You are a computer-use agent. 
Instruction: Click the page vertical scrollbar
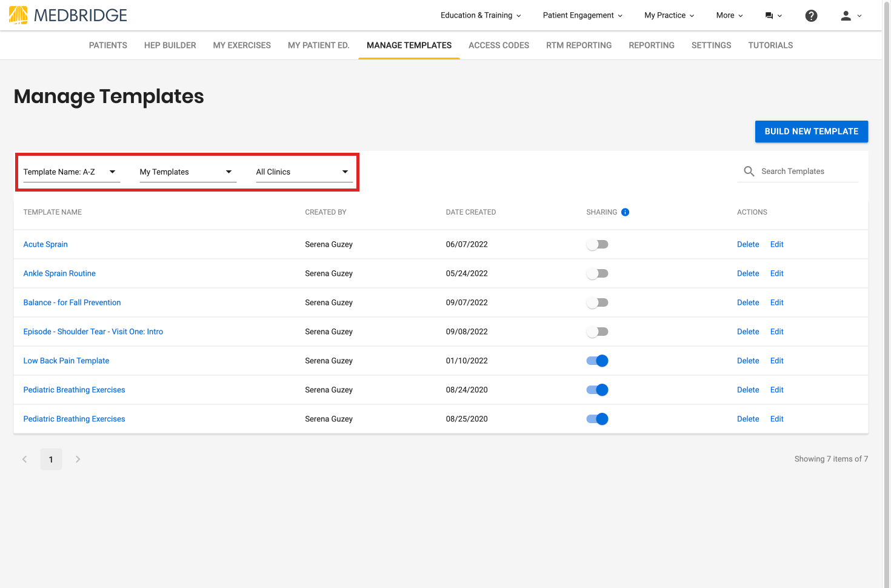887,294
